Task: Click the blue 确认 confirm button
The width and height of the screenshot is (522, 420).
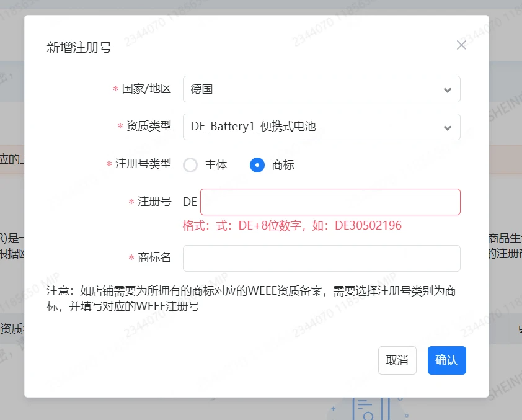Action: coord(446,360)
